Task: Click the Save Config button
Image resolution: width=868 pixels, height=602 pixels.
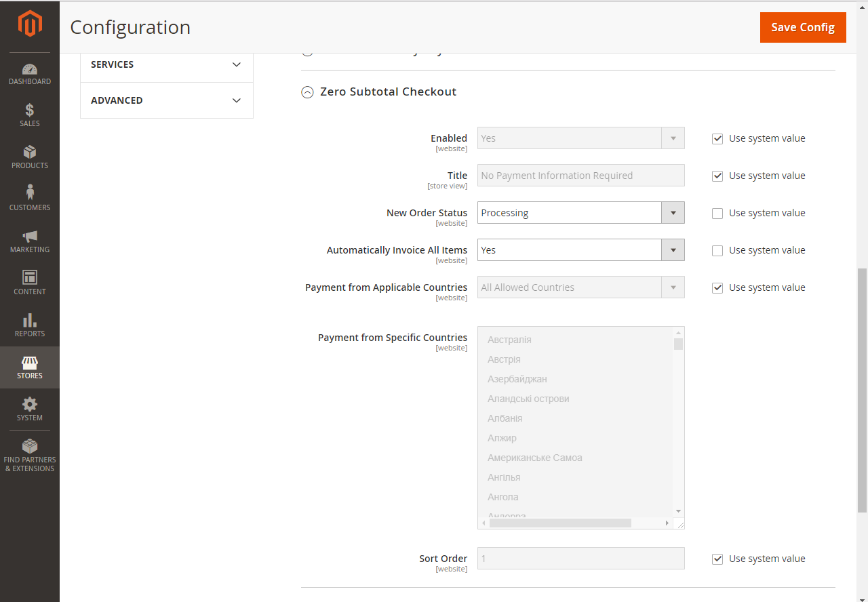Action: 803,27
